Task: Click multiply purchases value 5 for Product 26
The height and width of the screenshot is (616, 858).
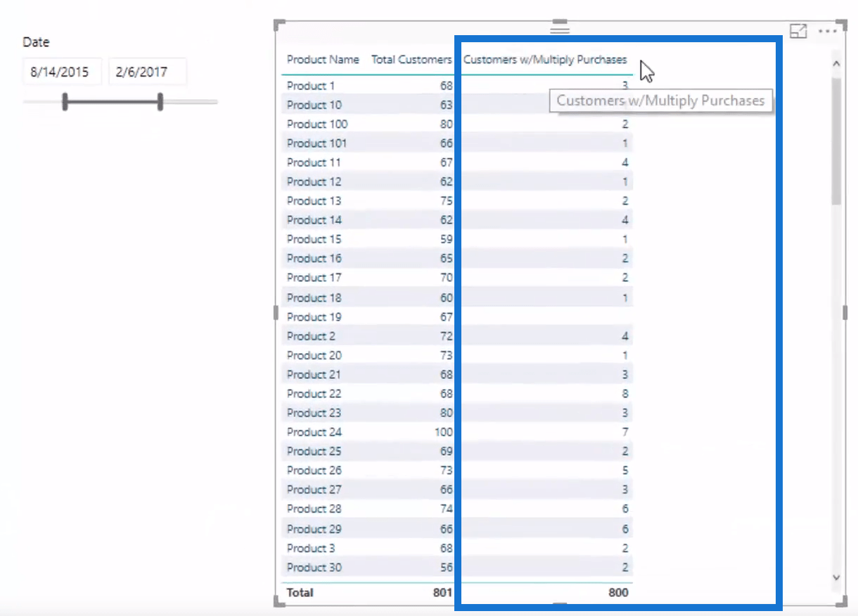Action: 625,470
